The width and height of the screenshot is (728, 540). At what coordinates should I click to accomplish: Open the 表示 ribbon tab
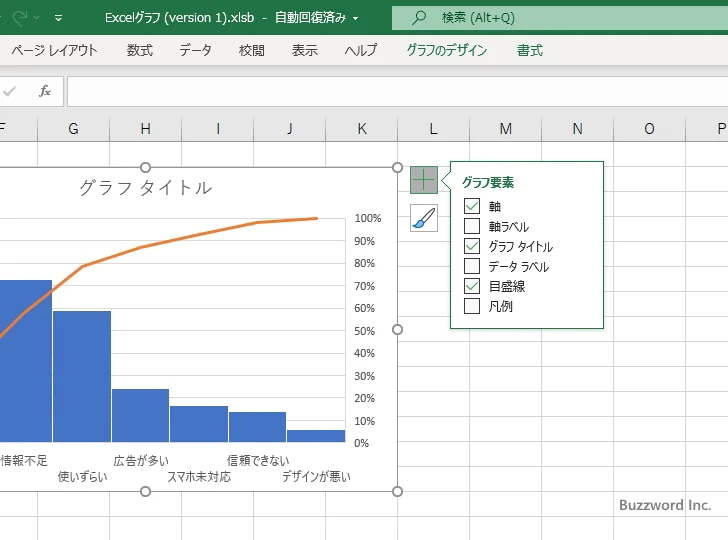pos(305,50)
